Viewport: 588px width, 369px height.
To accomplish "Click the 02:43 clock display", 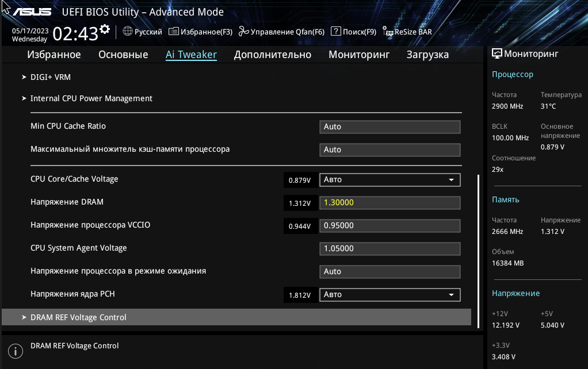I will point(75,34).
